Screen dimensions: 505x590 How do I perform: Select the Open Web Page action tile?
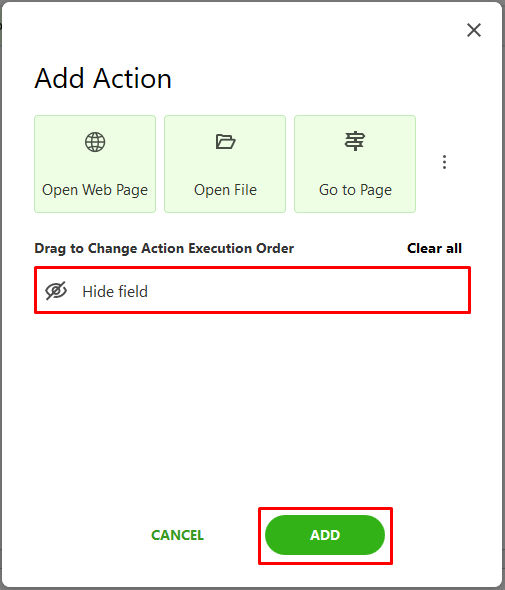pos(95,164)
